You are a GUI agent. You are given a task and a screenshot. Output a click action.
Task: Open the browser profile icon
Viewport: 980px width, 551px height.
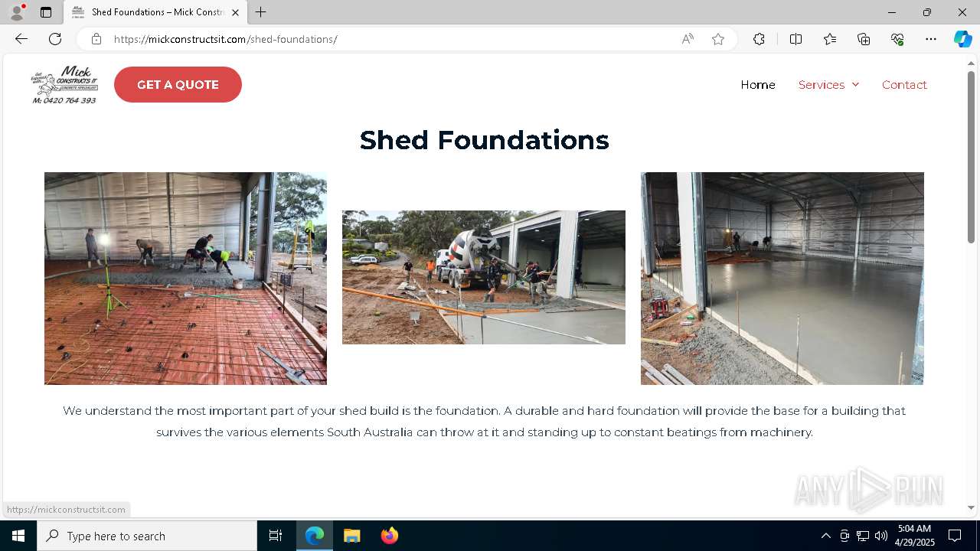[x=17, y=12]
